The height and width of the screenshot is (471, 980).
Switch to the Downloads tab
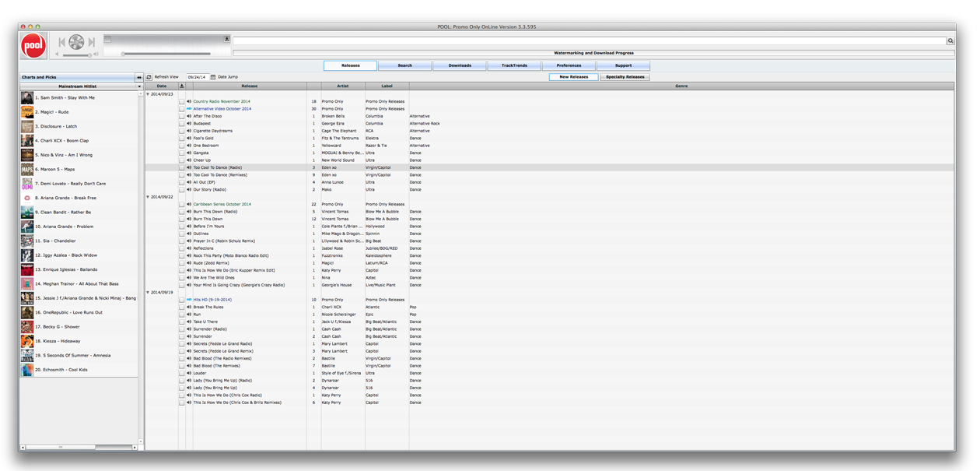[460, 65]
